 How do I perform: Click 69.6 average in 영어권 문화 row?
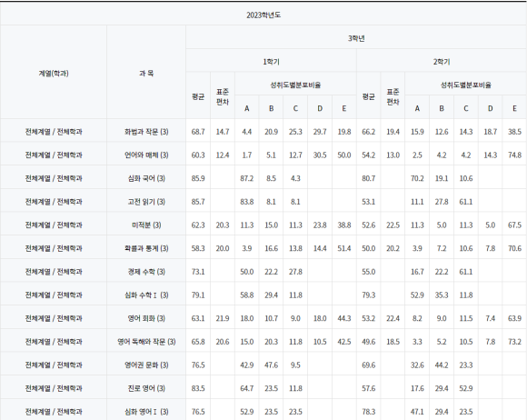pyautogui.click(x=368, y=365)
